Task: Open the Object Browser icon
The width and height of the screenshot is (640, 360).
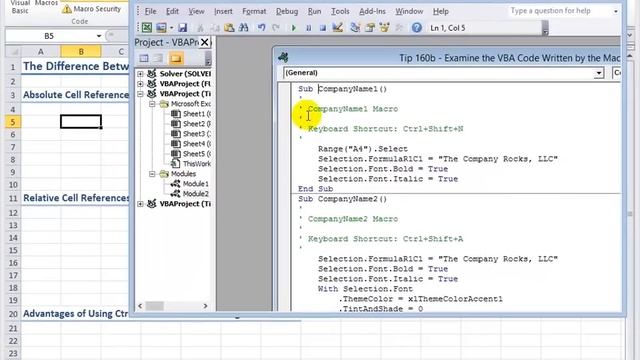Action: (x=384, y=28)
